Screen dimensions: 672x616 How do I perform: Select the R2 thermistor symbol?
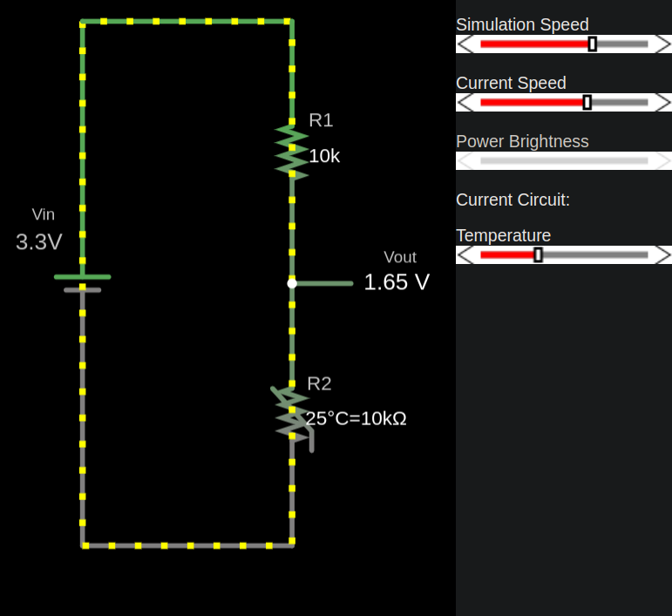pyautogui.click(x=292, y=414)
